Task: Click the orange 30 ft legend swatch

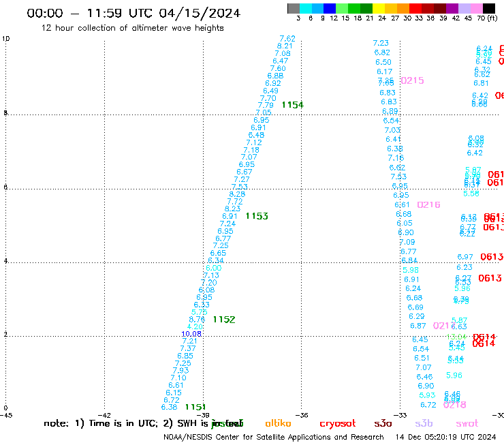Action: point(403,8)
